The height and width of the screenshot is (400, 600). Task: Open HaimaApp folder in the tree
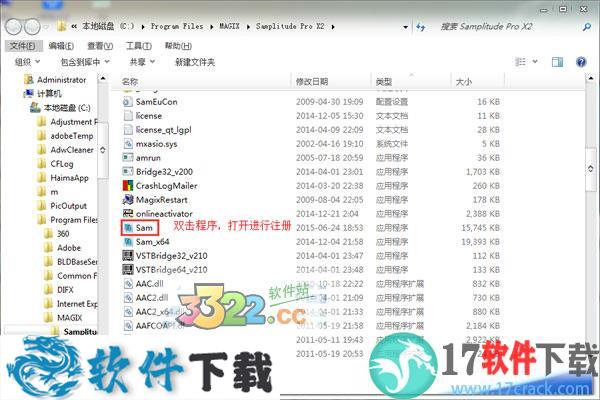click(x=69, y=178)
